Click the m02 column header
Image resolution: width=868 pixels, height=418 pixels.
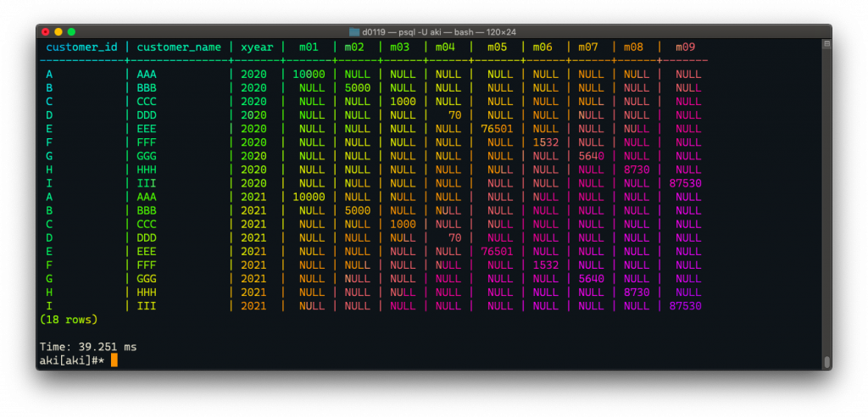354,47
